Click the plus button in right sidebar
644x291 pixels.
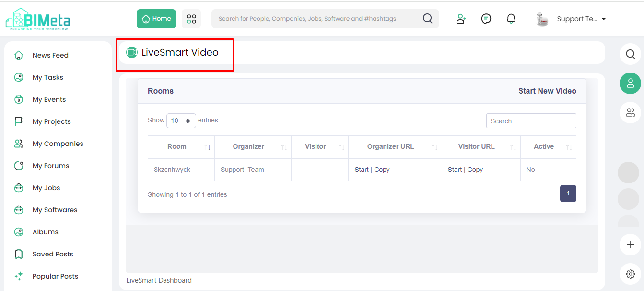pos(630,245)
